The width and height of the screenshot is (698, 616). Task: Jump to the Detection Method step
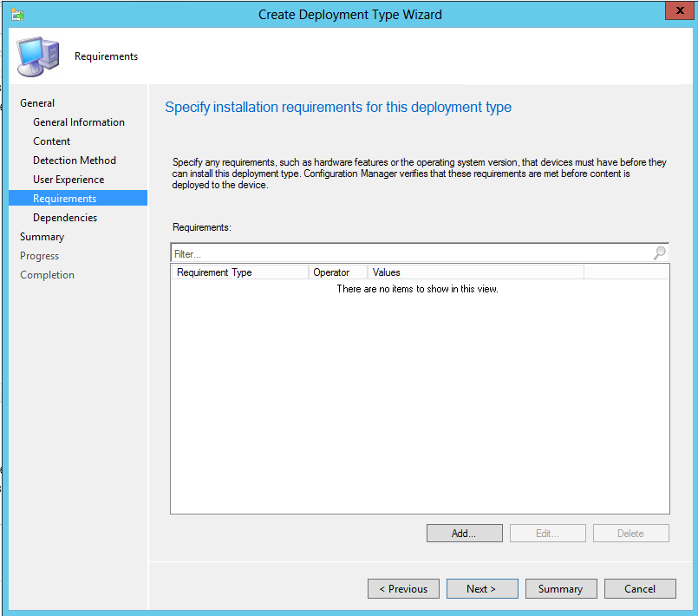(x=75, y=161)
